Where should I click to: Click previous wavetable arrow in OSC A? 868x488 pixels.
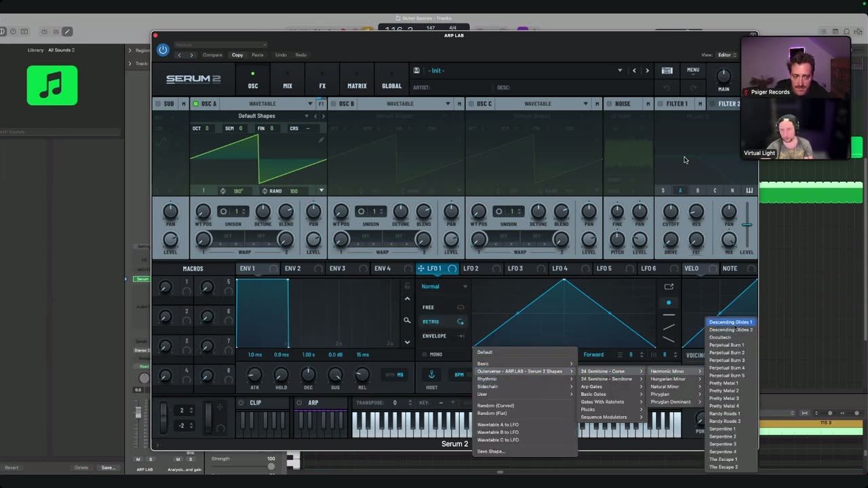(x=315, y=116)
